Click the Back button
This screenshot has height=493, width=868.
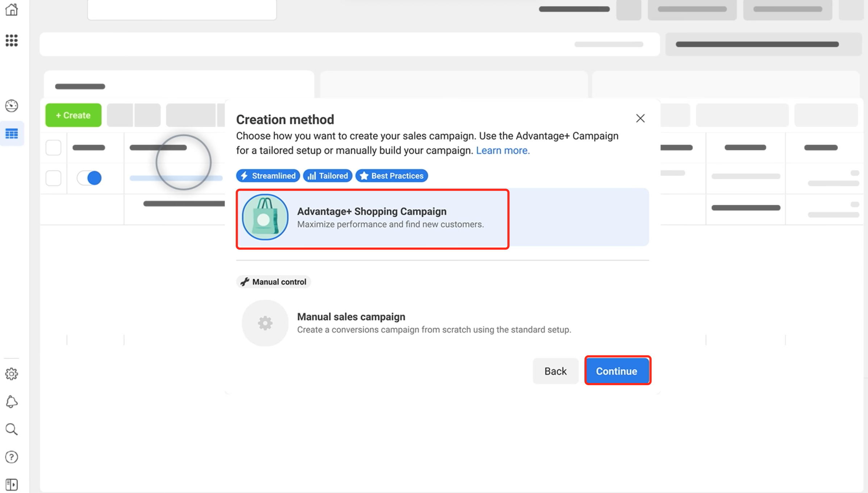click(555, 371)
